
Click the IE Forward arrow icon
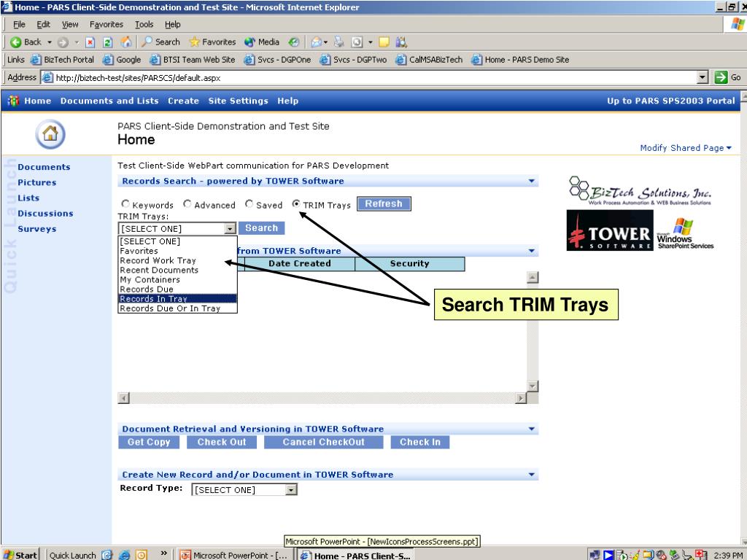pyautogui.click(x=63, y=42)
